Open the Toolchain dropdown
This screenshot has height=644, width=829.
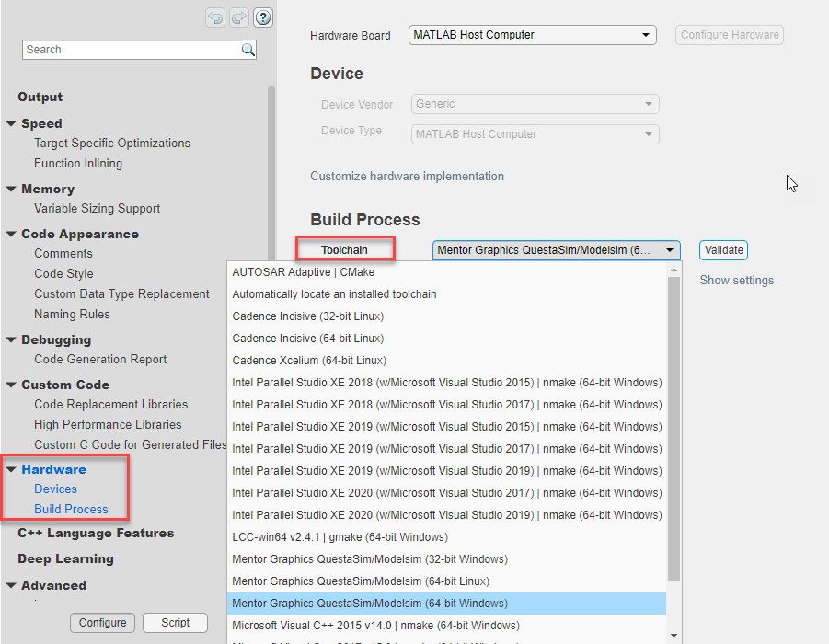556,250
